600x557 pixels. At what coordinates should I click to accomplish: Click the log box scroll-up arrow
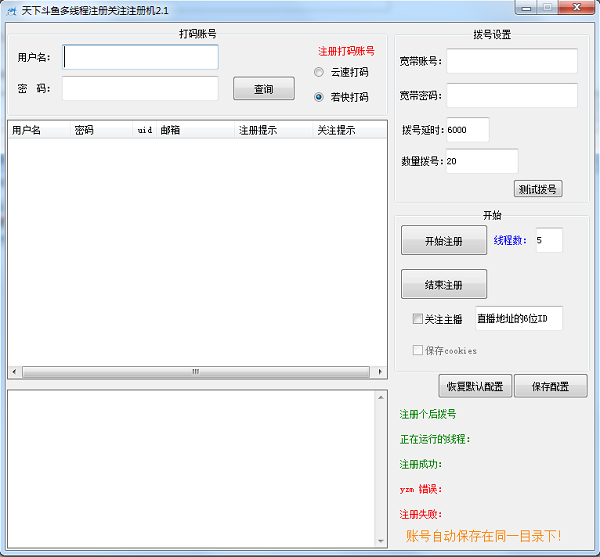pos(381,398)
